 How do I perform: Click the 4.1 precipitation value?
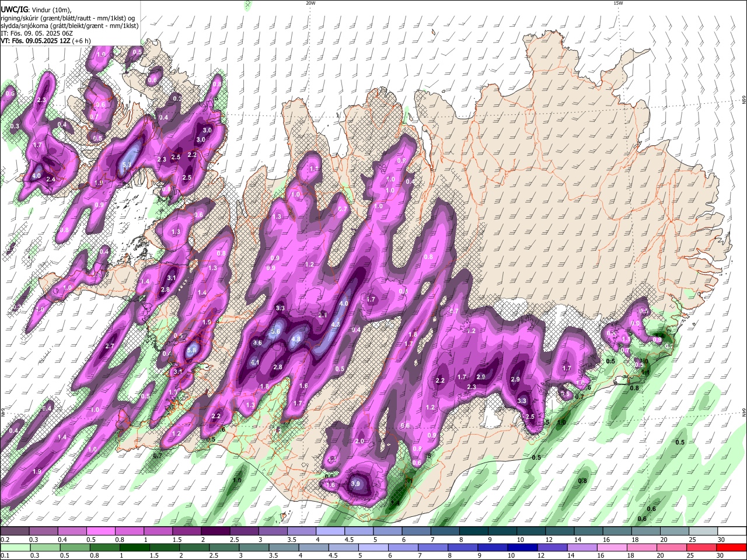coord(255,363)
